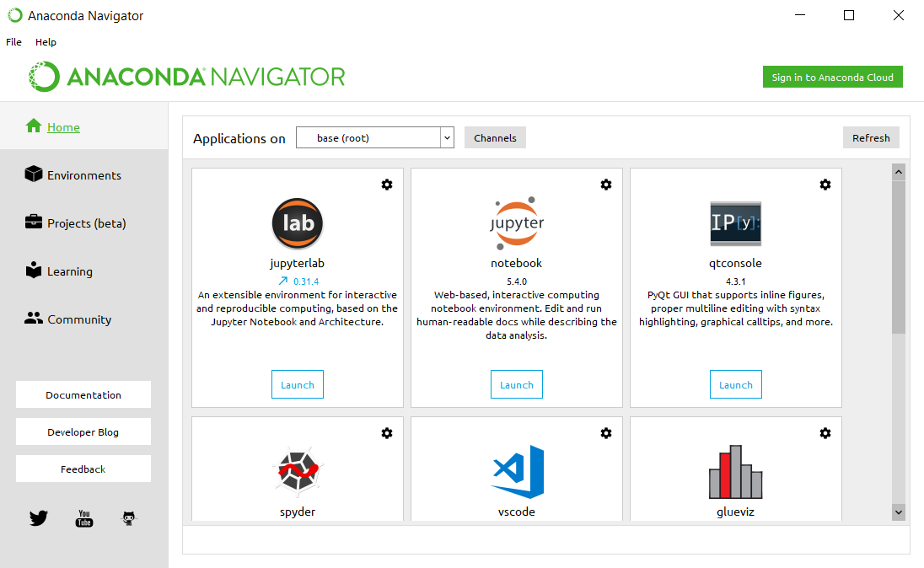The width and height of the screenshot is (924, 568).
Task: Open the Developer Blog
Action: 83,431
